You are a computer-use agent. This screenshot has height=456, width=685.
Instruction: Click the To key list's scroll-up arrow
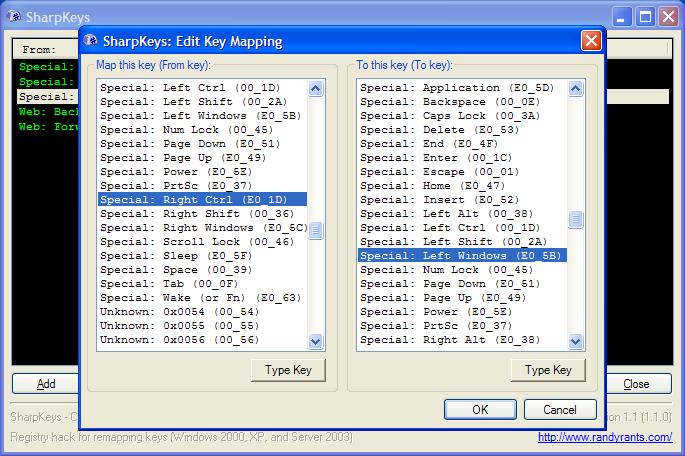coord(576,88)
